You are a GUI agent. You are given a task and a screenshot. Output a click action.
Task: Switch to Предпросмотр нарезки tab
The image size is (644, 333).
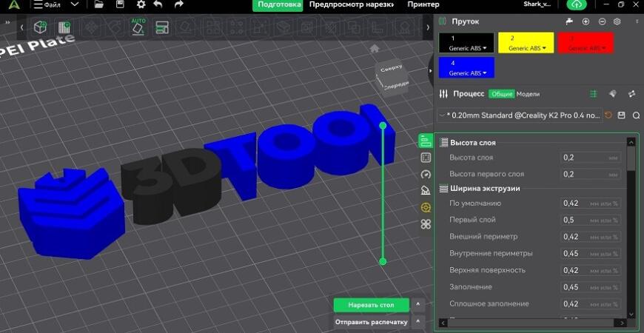click(351, 4)
